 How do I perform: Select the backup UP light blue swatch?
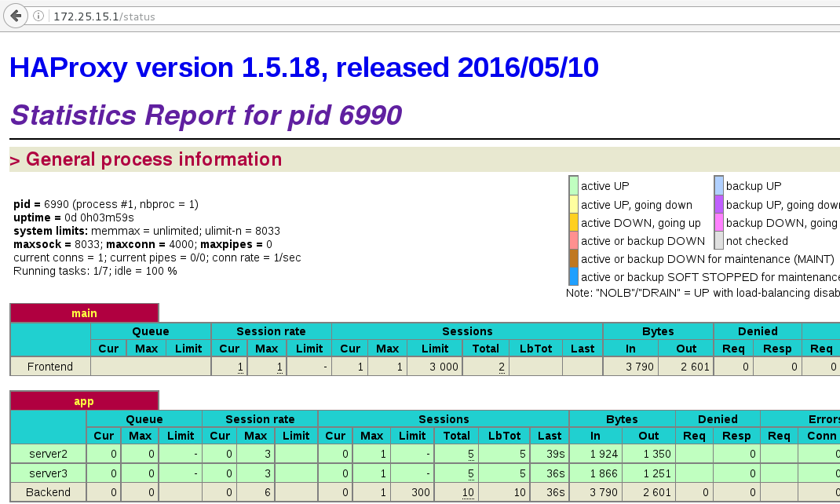coord(718,185)
